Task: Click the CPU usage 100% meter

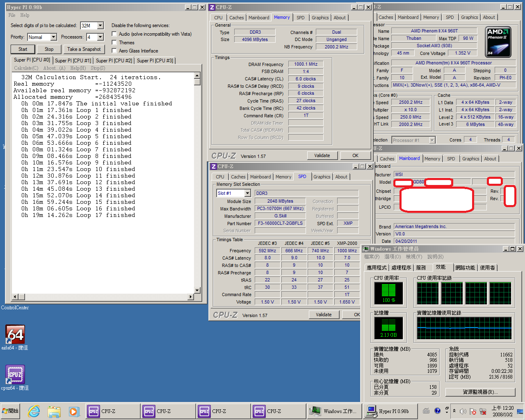Action: tap(388, 293)
